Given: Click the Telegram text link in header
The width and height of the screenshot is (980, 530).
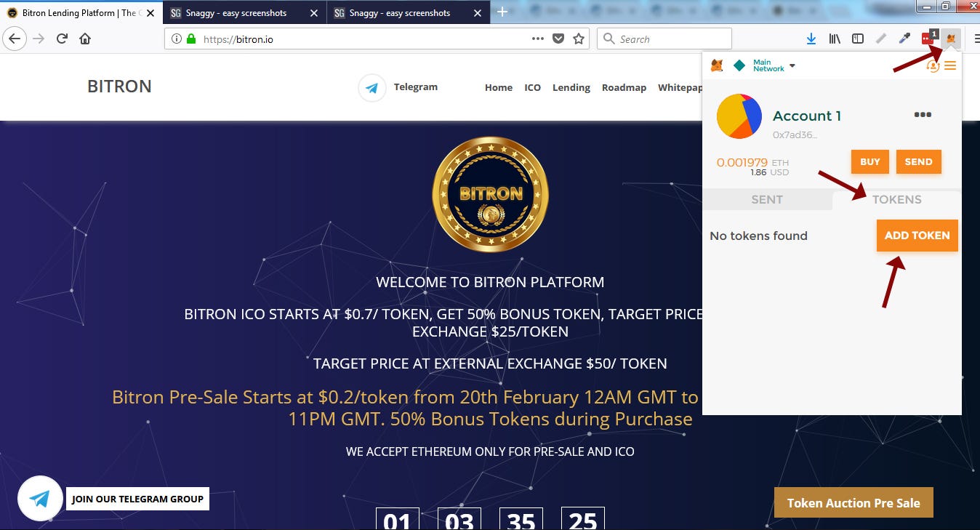Looking at the screenshot, I should pyautogui.click(x=416, y=87).
